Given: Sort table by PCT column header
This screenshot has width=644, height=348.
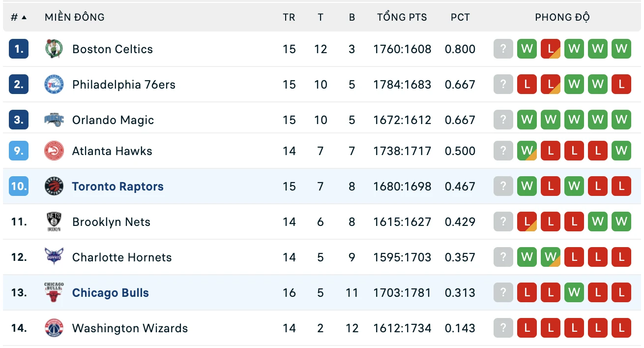Looking at the screenshot, I should pos(460,17).
